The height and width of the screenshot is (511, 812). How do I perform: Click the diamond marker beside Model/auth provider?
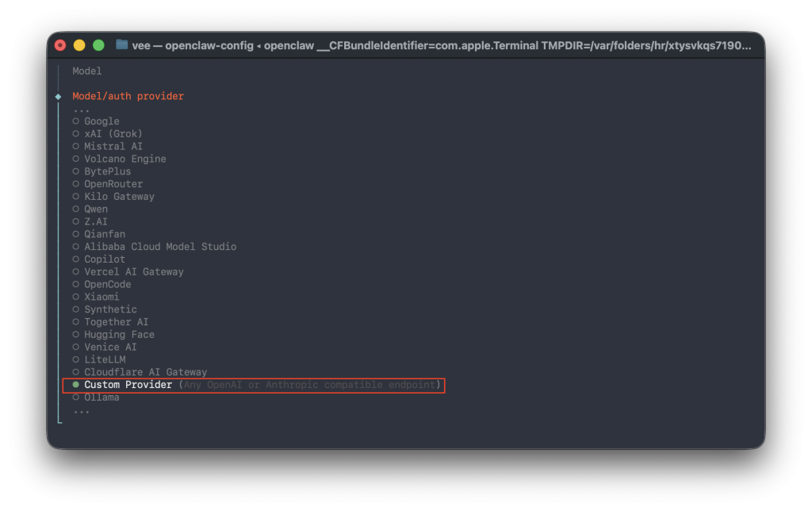58,97
